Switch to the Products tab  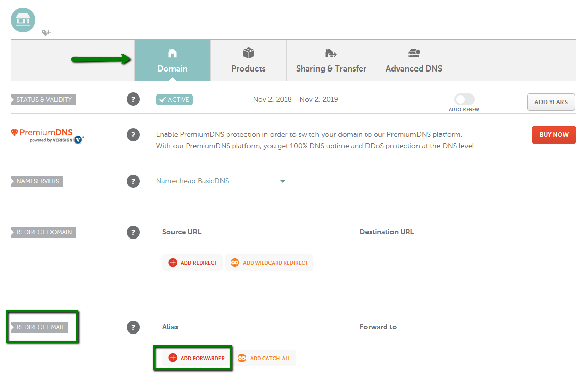pos(249,60)
